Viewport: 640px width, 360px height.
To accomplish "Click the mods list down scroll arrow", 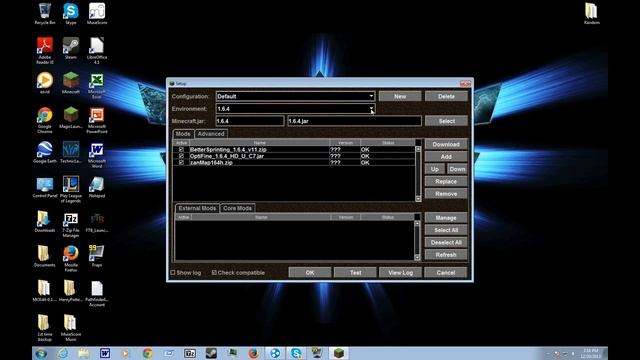I will point(418,199).
